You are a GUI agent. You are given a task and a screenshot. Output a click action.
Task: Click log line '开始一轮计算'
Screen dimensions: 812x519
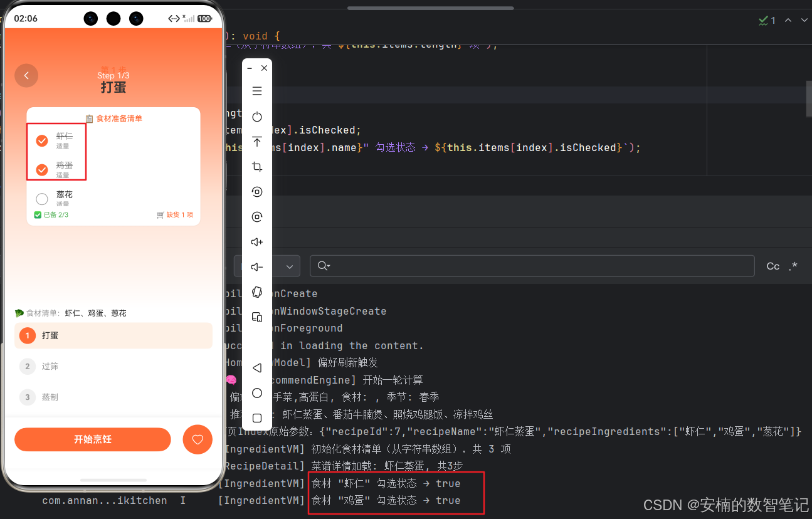(x=393, y=380)
